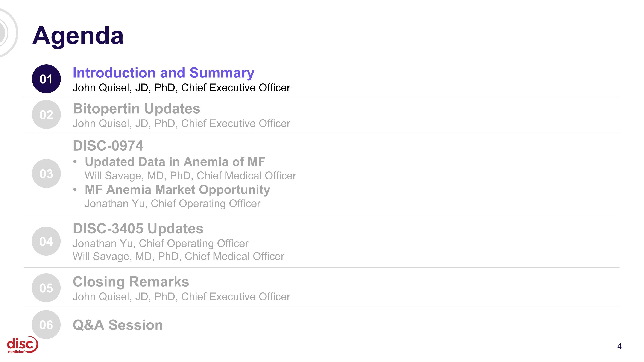Image resolution: width=644 pixels, height=362 pixels.
Task: Click the gray 05 circle badge
Action: [46, 288]
